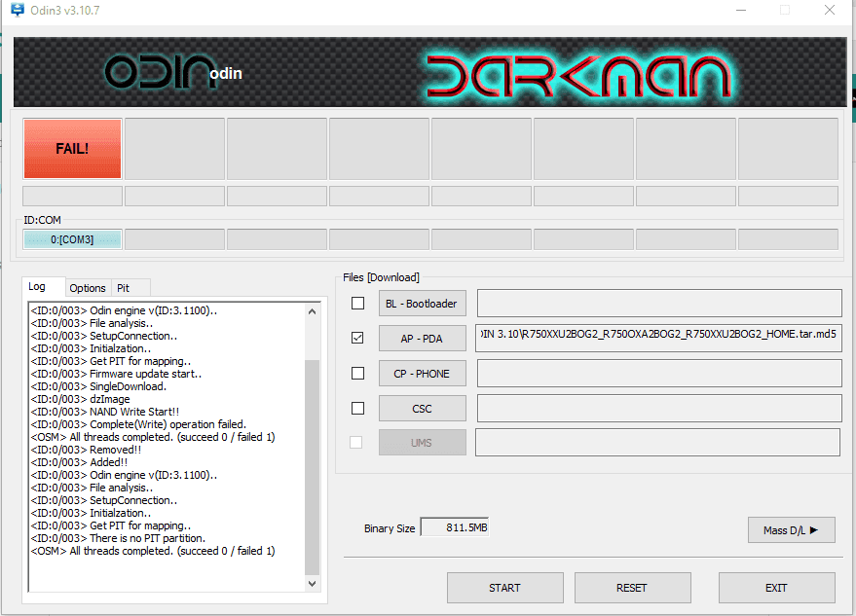This screenshot has height=616, width=856.
Task: Click the EXIT button
Action: click(776, 588)
